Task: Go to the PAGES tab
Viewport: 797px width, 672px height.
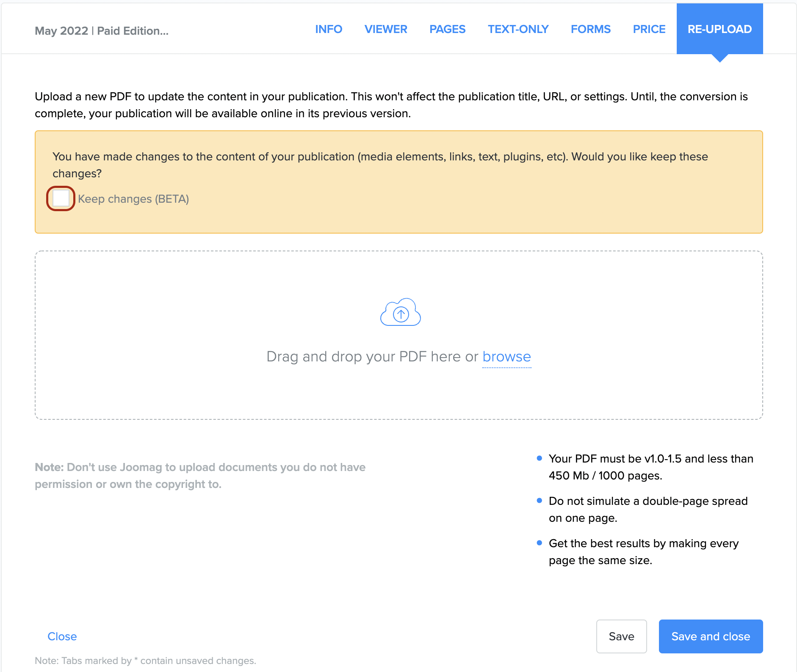Action: pos(447,29)
